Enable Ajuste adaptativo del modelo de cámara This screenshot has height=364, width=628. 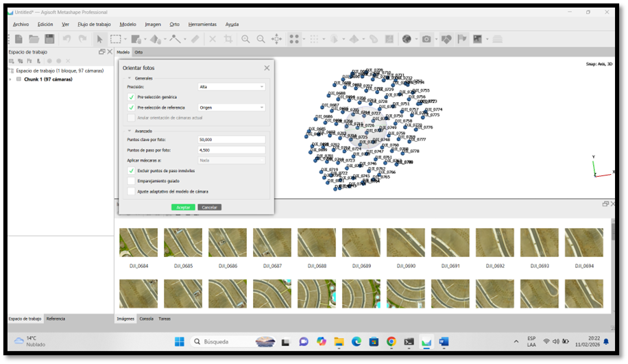pos(131,191)
